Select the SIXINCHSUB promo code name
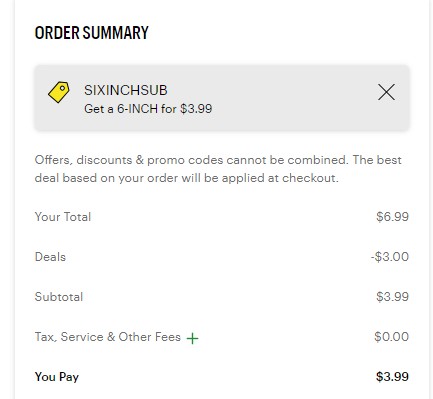The height and width of the screenshot is (399, 433). [x=126, y=90]
